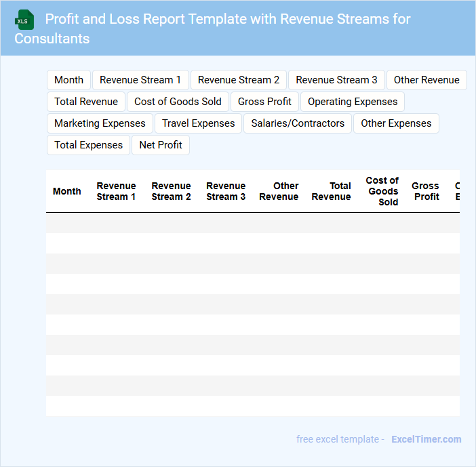Click the Total Revenue table column header
Viewport: 476px width, 467px height.
(331, 191)
